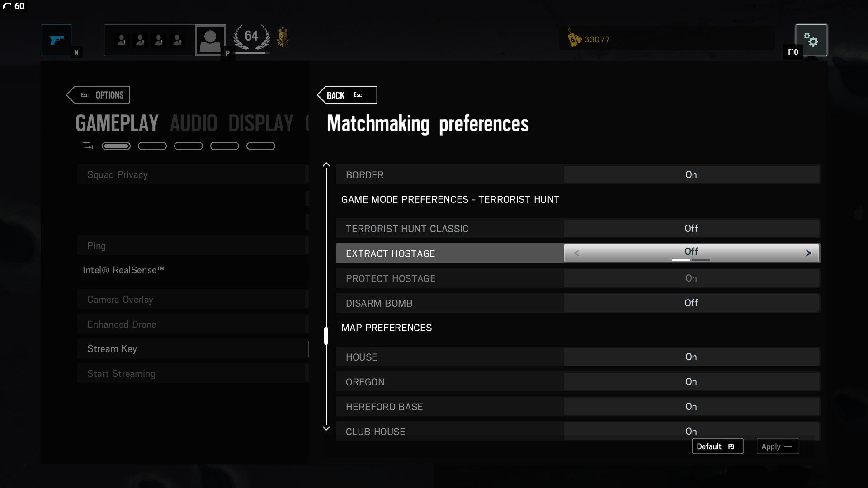
Task: Click the renown dog-tag currency icon
Action: pyautogui.click(x=574, y=39)
